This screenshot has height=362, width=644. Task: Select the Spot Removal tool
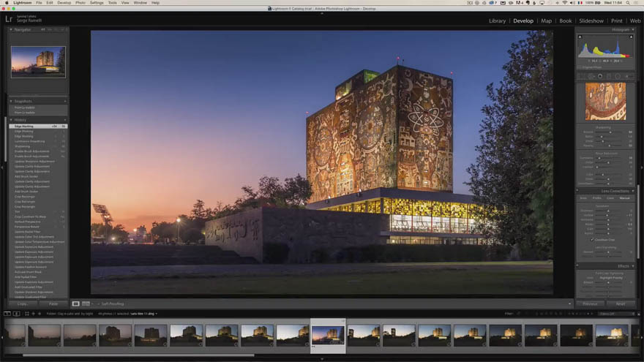tap(591, 76)
